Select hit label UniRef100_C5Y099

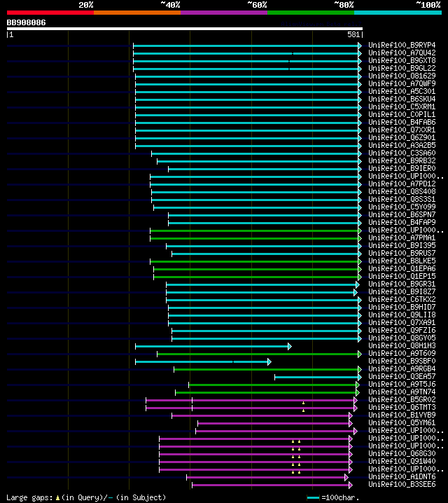pyautogui.click(x=402, y=207)
